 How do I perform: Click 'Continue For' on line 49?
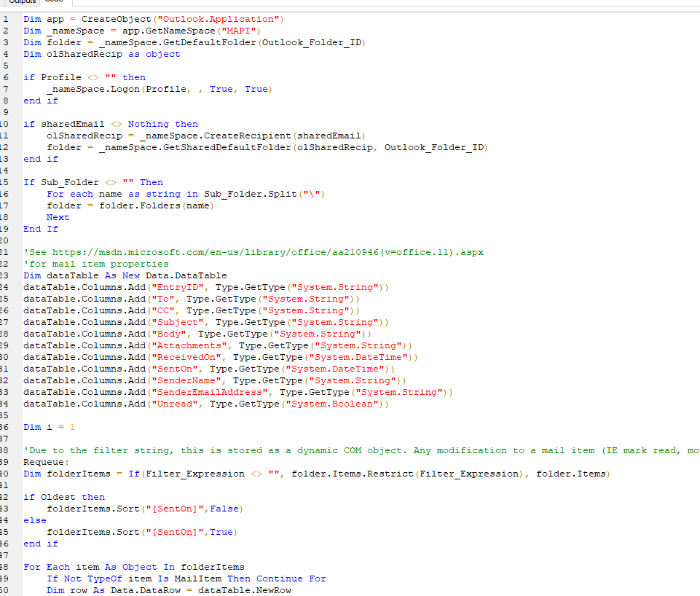pyautogui.click(x=291, y=579)
